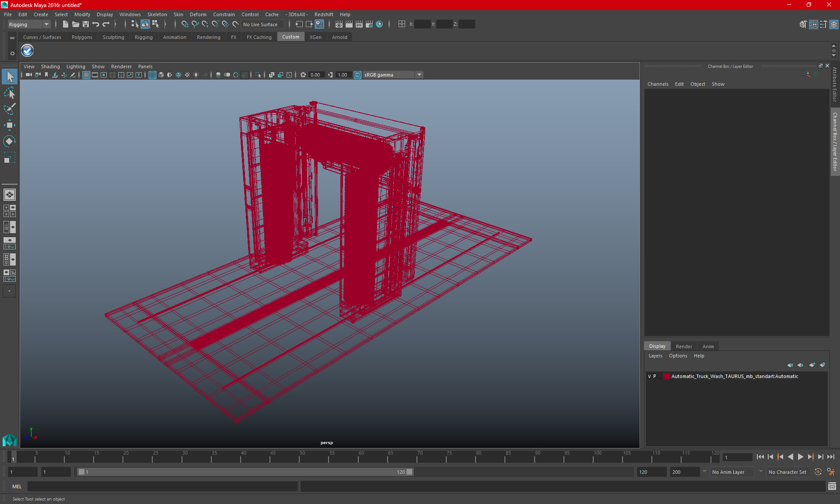
Task: Toggle viewport grid display
Action: (x=86, y=75)
